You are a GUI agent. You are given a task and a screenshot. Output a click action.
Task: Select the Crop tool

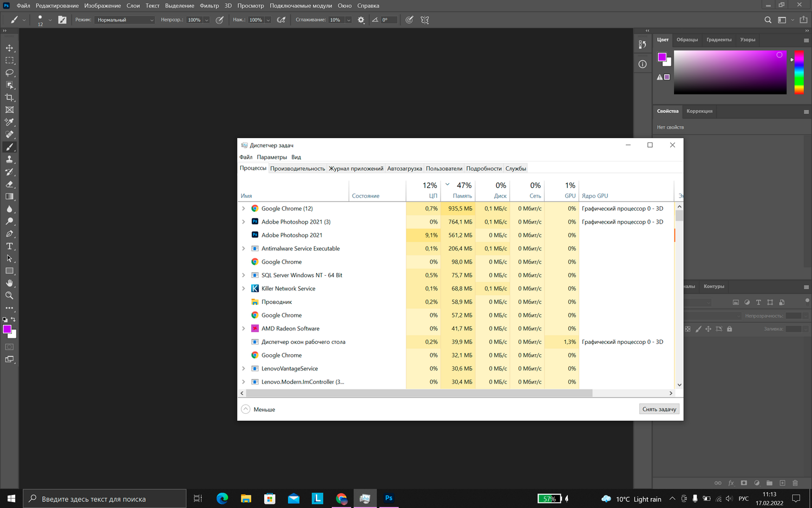[x=9, y=97]
